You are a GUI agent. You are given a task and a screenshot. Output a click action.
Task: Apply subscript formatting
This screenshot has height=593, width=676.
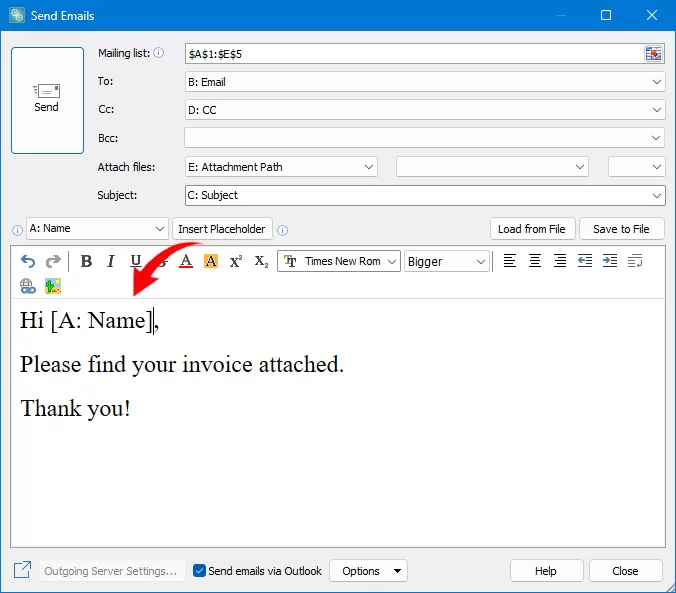[261, 261]
